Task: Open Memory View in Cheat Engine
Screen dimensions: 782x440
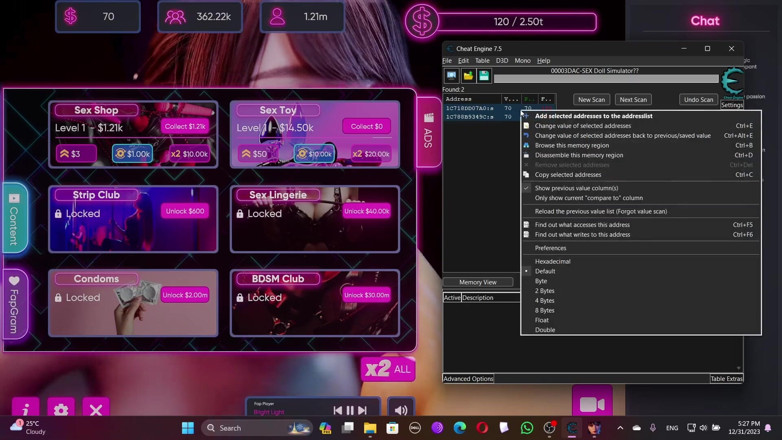Action: 478,282
